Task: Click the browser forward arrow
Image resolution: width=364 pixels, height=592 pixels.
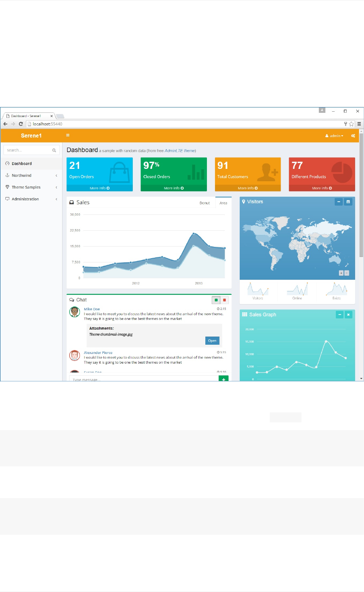Action: point(13,124)
